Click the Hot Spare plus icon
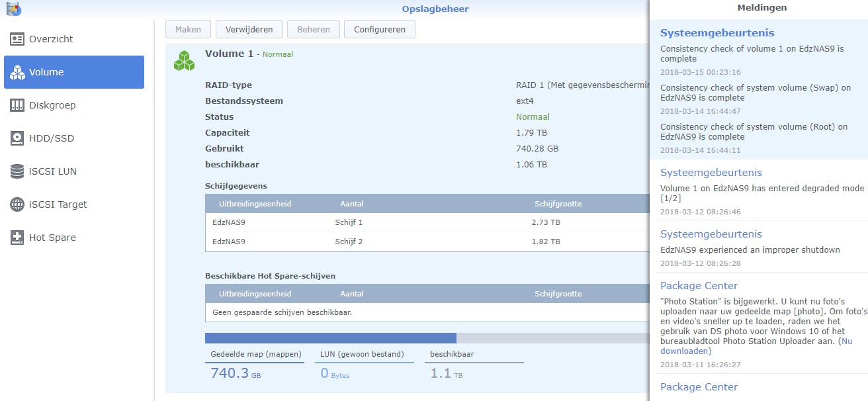Screen dimensions: 868x401 click(x=17, y=238)
